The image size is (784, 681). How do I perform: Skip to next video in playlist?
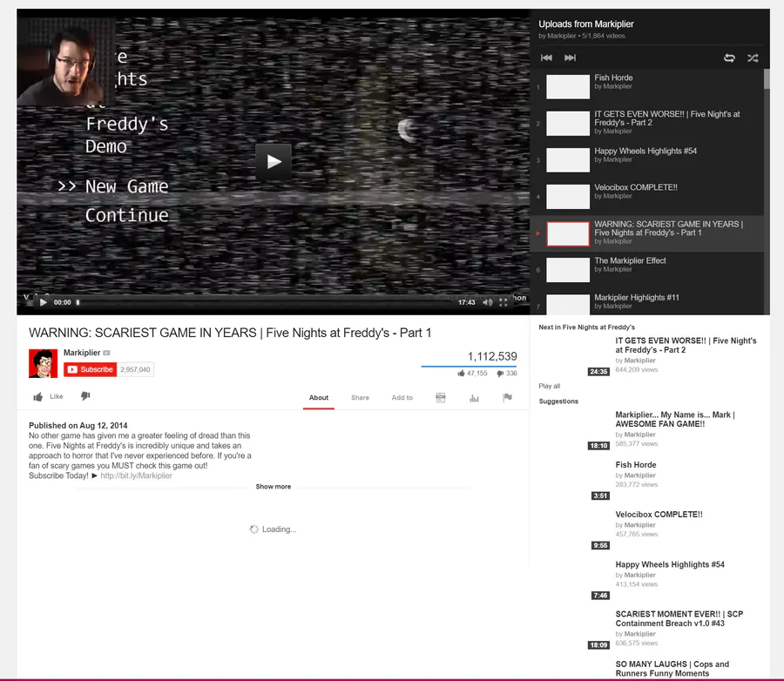pyautogui.click(x=570, y=57)
